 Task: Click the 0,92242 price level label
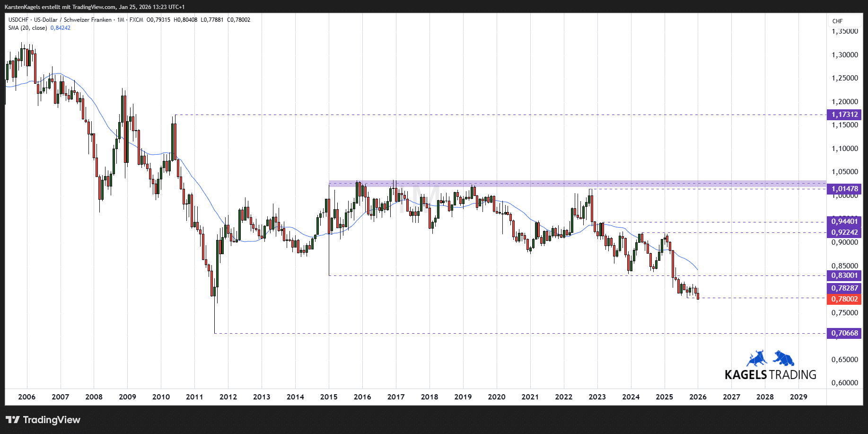tap(844, 232)
